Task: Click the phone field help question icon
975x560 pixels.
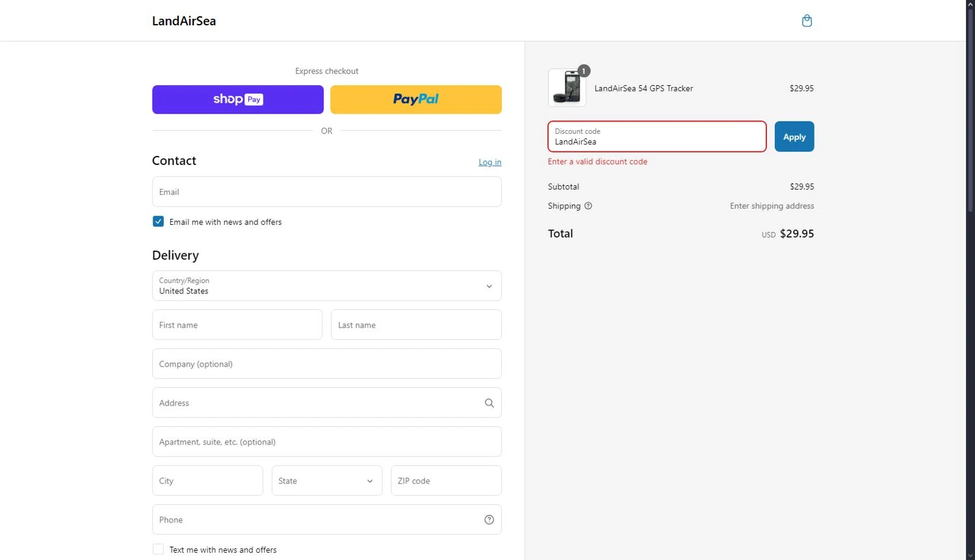Action: (x=489, y=520)
